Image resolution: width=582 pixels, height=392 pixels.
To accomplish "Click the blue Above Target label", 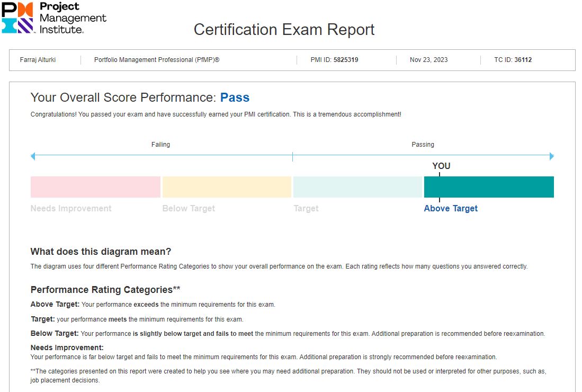I will pyautogui.click(x=451, y=209).
